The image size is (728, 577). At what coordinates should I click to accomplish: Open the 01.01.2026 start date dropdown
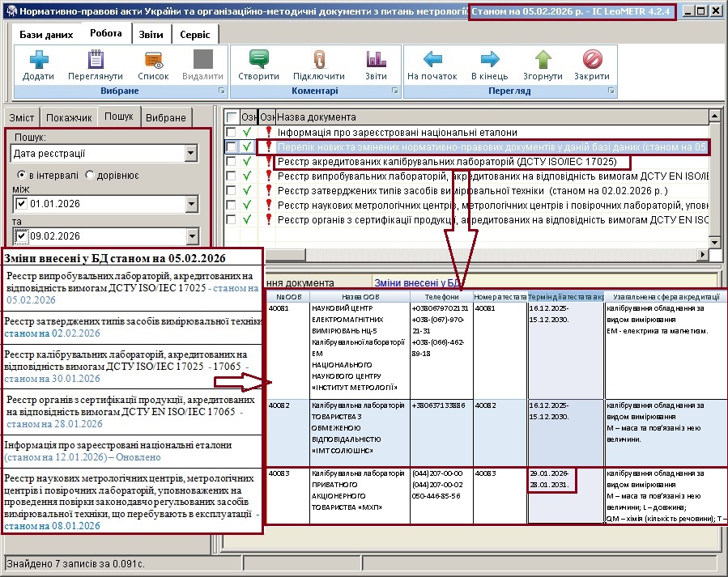click(x=190, y=203)
